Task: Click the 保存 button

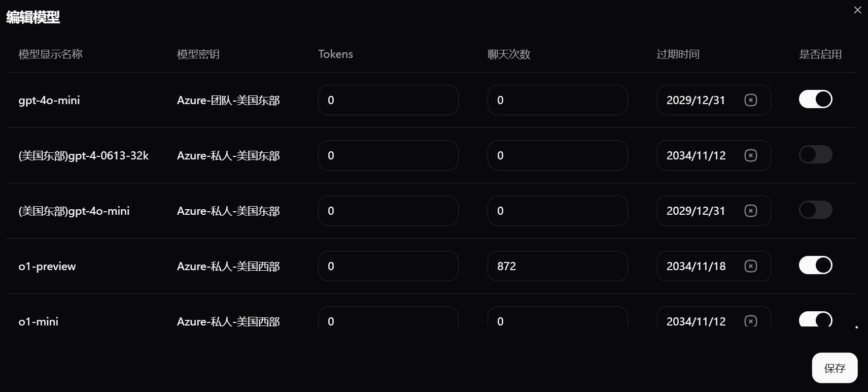Action: coord(835,368)
